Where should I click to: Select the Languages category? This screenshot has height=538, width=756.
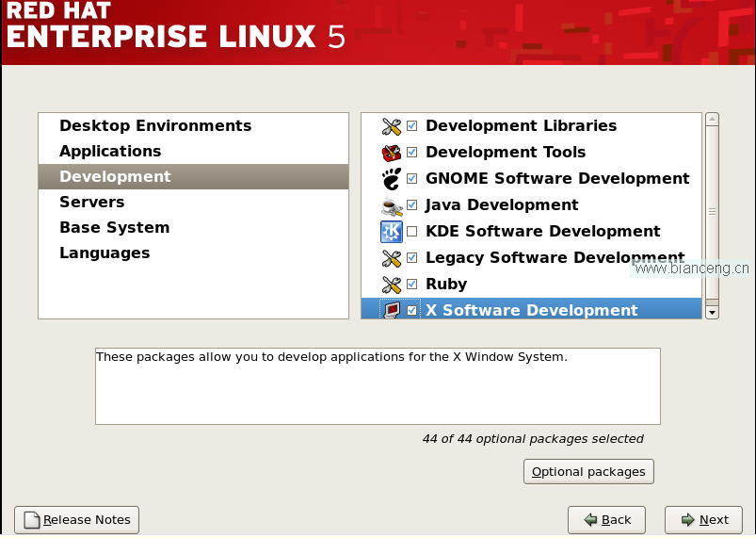[x=193, y=253]
